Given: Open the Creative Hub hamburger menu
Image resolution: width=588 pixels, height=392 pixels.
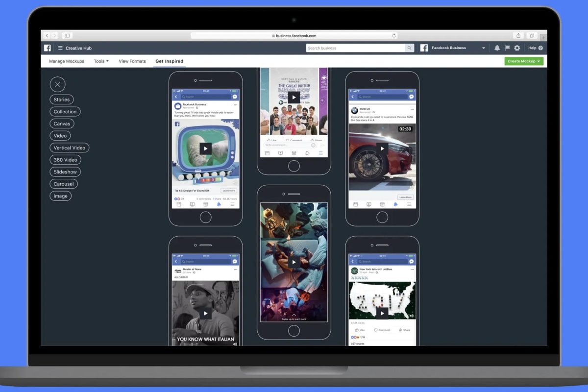Looking at the screenshot, I should [x=60, y=48].
